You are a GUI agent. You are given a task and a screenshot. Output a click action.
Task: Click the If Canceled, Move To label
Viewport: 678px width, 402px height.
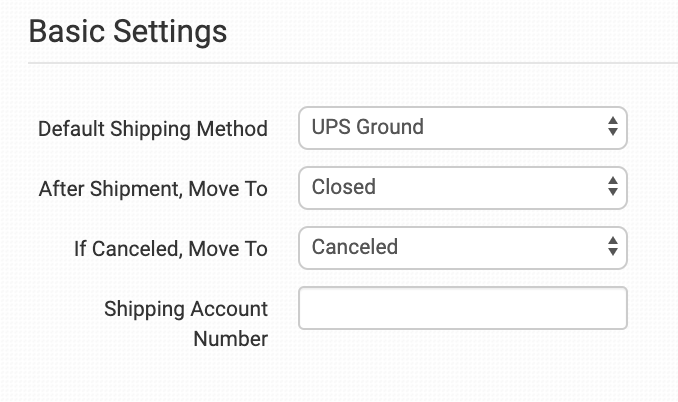click(x=170, y=249)
